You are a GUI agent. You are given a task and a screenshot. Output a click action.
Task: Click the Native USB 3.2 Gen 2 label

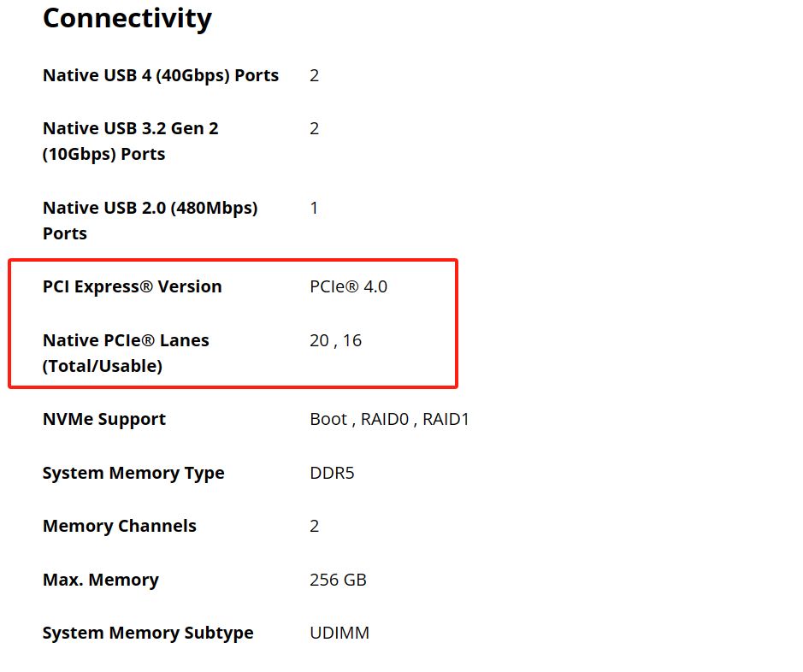point(130,128)
